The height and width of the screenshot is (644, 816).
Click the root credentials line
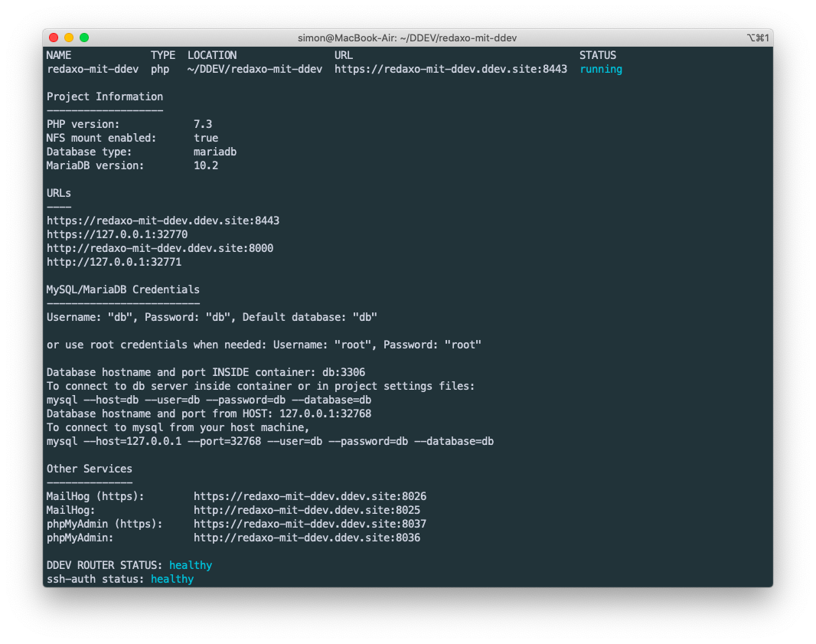point(264,345)
